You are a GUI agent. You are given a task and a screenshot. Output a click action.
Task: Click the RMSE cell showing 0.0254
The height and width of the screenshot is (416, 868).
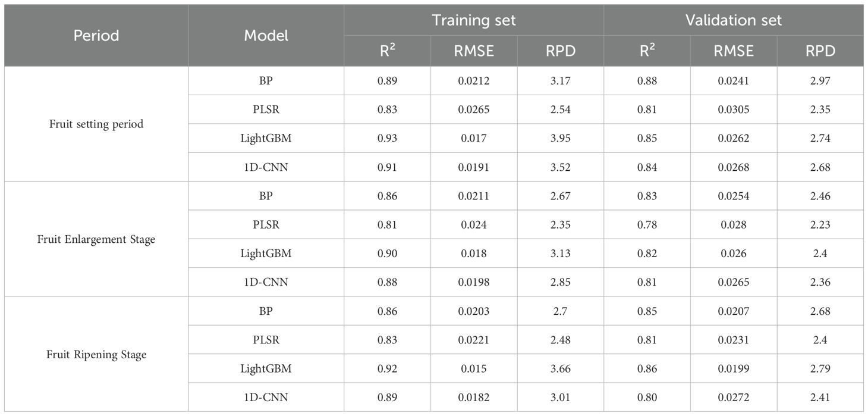click(734, 196)
